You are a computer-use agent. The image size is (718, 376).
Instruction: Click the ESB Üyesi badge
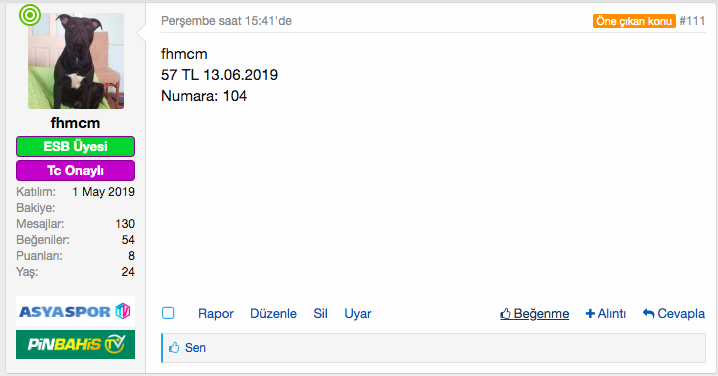[x=76, y=147]
